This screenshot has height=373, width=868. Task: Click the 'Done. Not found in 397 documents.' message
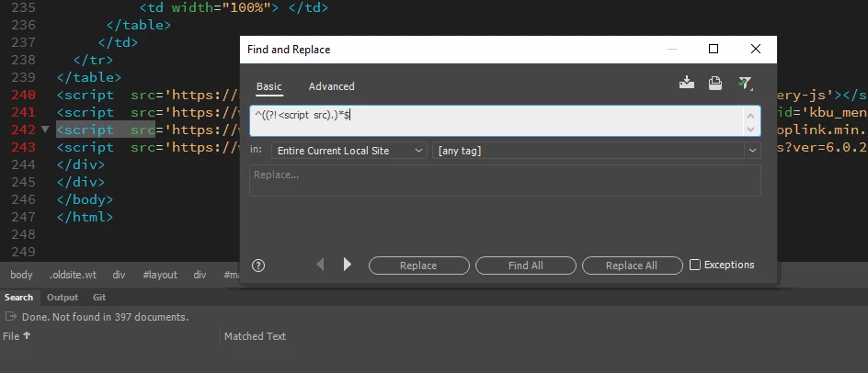pyautogui.click(x=105, y=317)
